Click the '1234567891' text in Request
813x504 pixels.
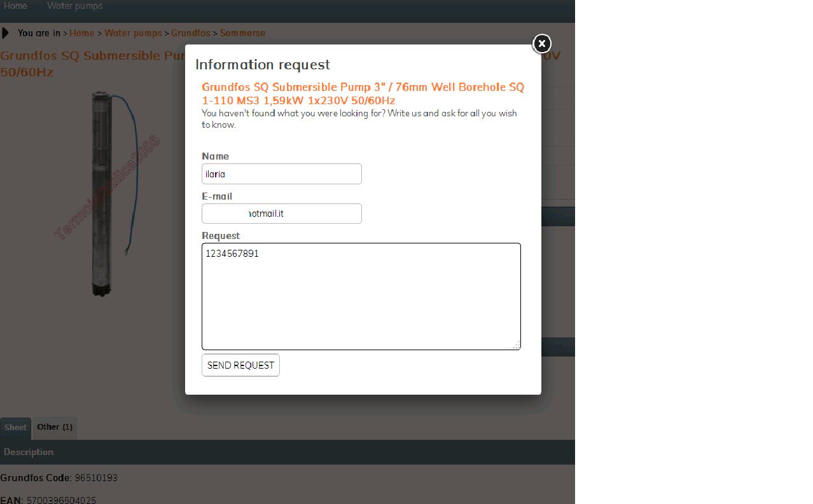click(232, 254)
